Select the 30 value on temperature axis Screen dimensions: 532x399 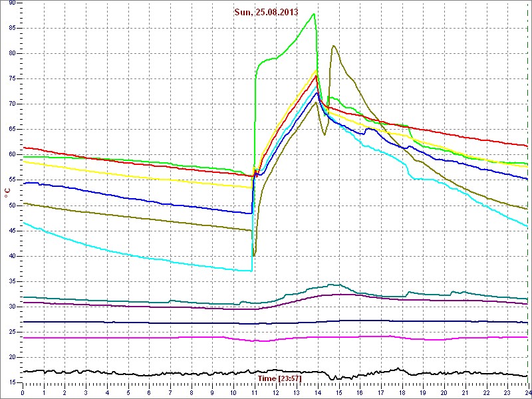tap(12, 307)
